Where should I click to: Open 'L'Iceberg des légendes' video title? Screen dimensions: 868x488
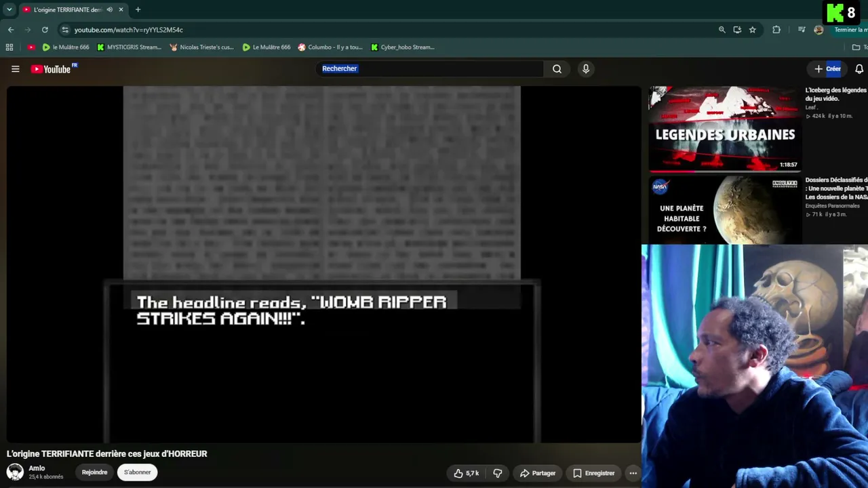coord(835,94)
